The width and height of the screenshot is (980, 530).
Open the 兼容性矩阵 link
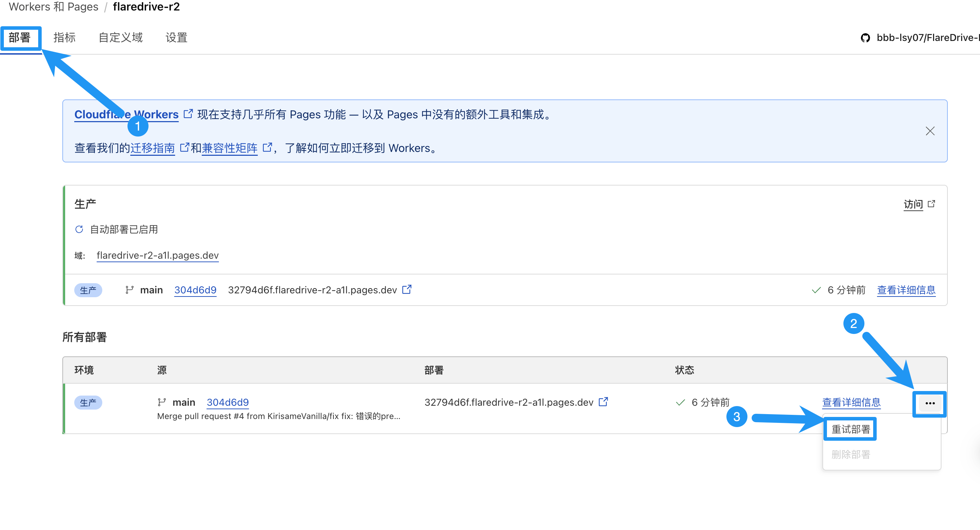coord(229,148)
